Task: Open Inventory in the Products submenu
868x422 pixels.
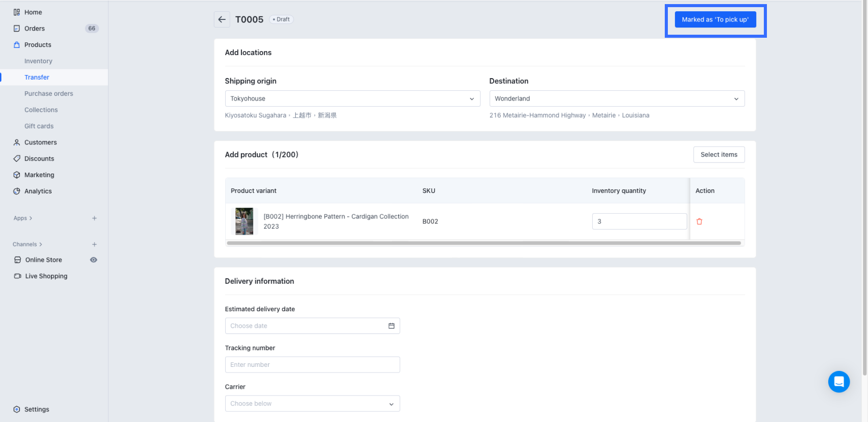Action: coord(38,61)
